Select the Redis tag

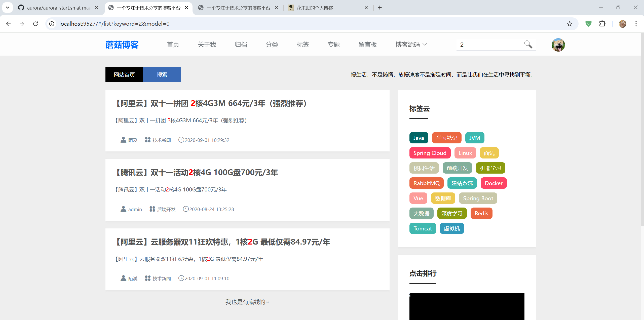click(x=481, y=213)
